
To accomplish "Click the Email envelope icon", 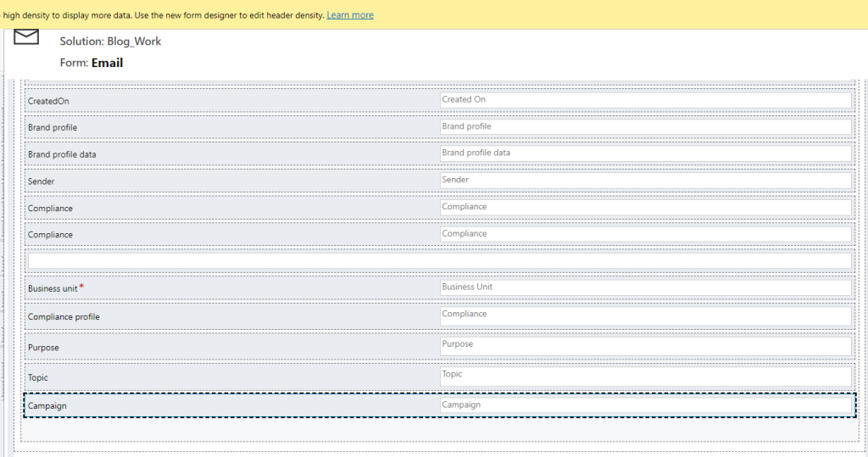I will pos(26,37).
